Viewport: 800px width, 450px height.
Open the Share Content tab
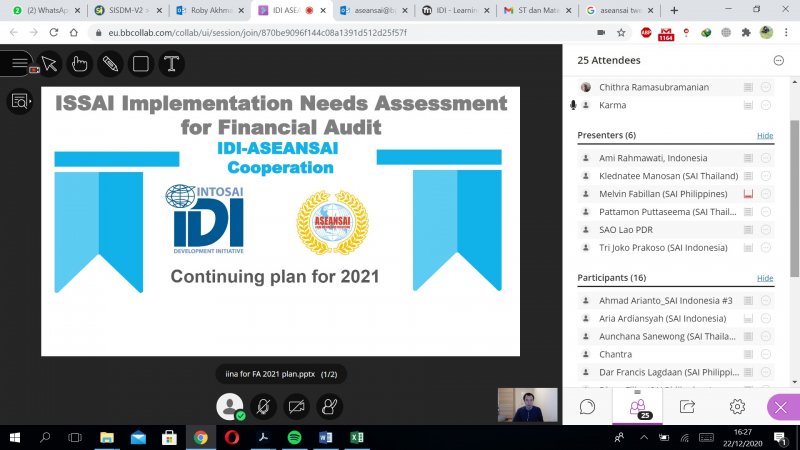coord(687,406)
